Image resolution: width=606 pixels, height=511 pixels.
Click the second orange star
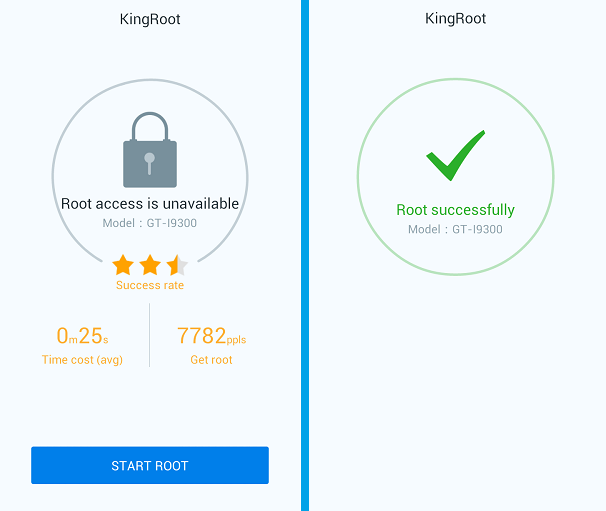(x=150, y=265)
